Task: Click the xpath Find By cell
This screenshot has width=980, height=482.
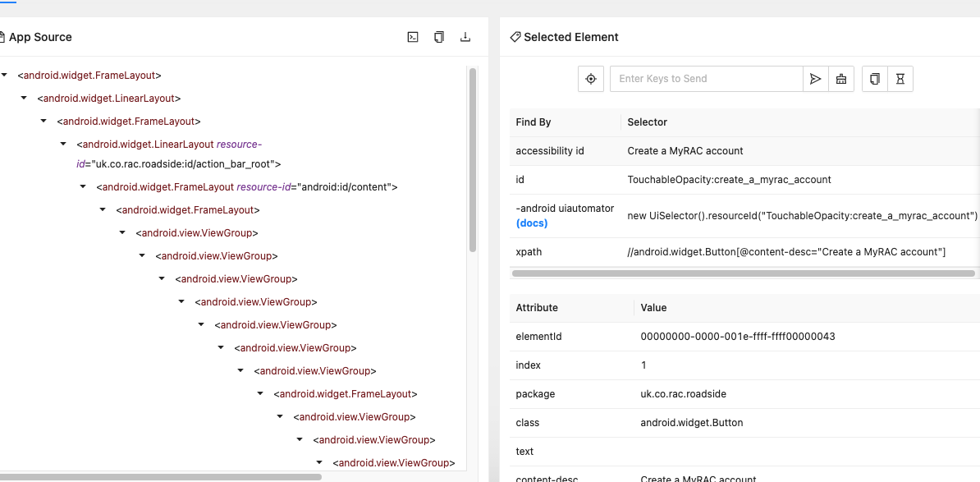Action: [x=565, y=252]
